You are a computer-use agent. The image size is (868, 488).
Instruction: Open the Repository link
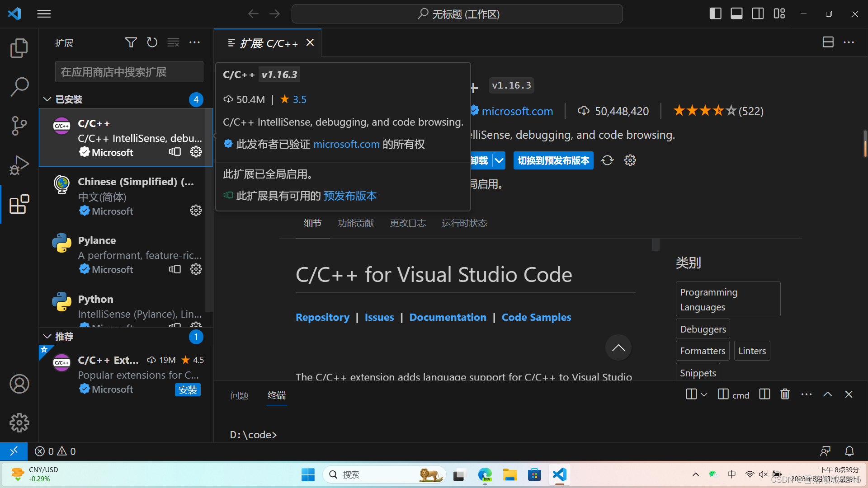point(322,317)
